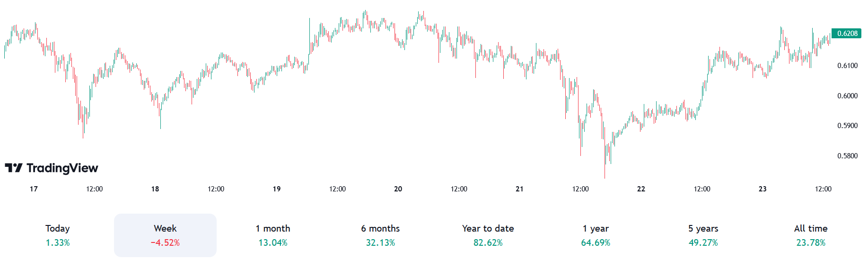Click date label 17 on time axis
Screen dimensions: 868x259
(34, 189)
